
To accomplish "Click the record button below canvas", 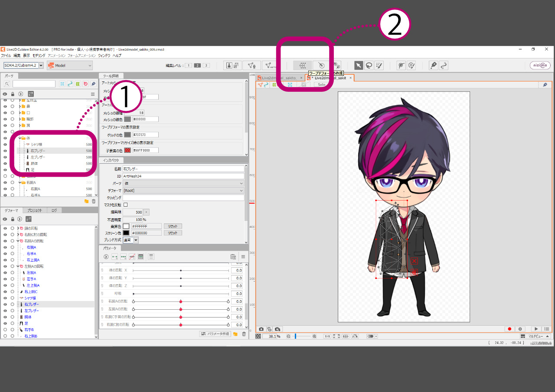I will (510, 329).
